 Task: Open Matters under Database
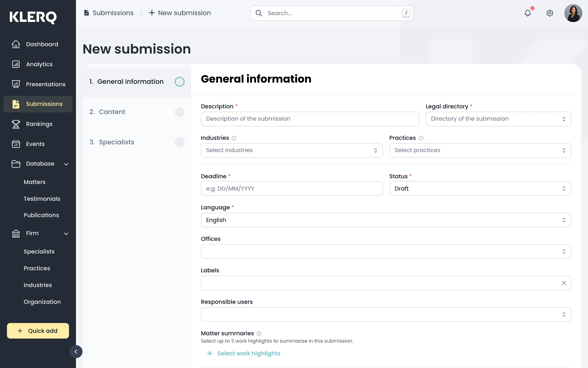coord(35,182)
